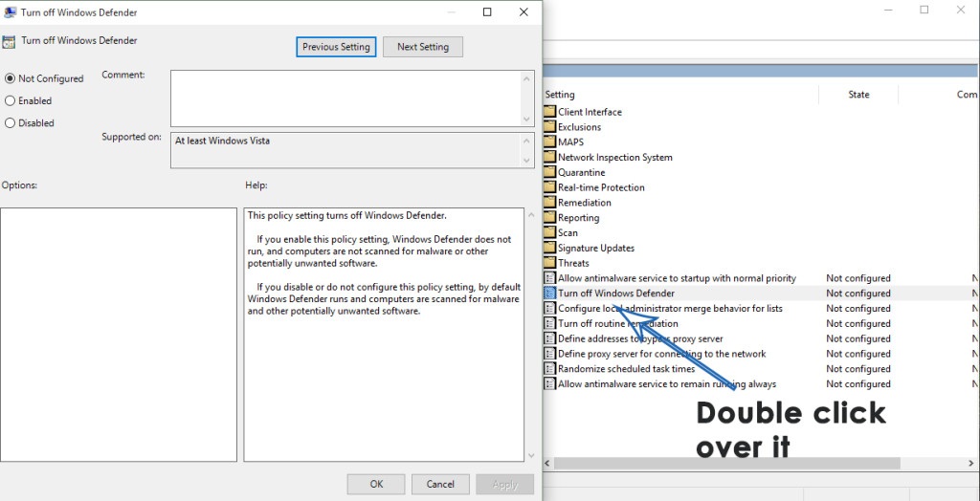The image size is (980, 501).
Task: Open the Real-time Protection folder
Action: coord(601,187)
